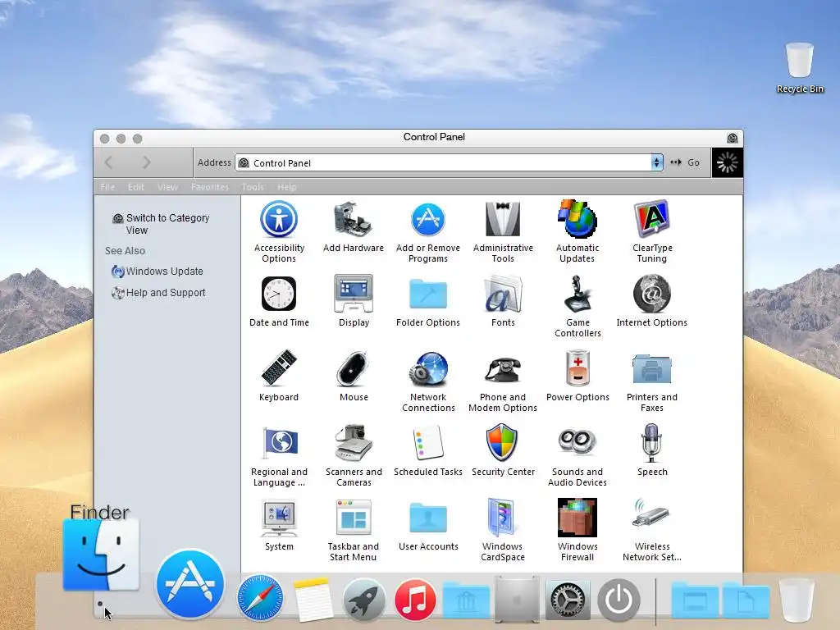Open Windows Update link
Image resolution: width=840 pixels, height=630 pixels.
tap(157, 271)
